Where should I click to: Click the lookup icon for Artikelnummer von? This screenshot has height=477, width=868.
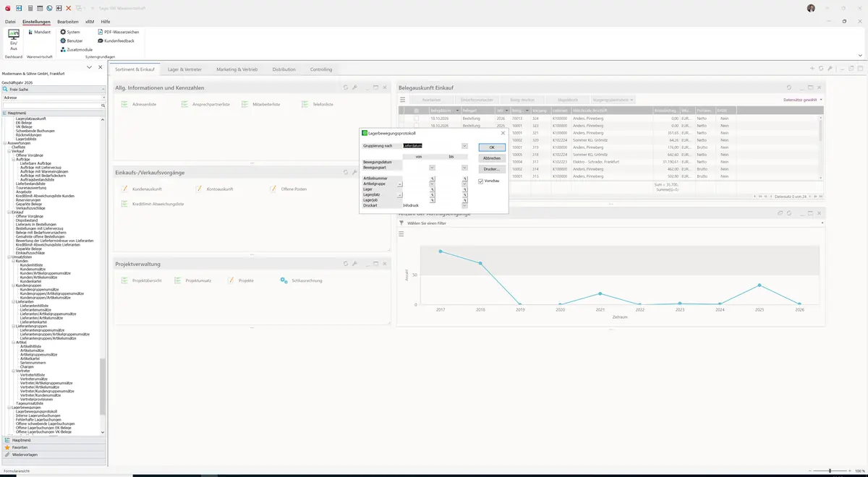433,178
